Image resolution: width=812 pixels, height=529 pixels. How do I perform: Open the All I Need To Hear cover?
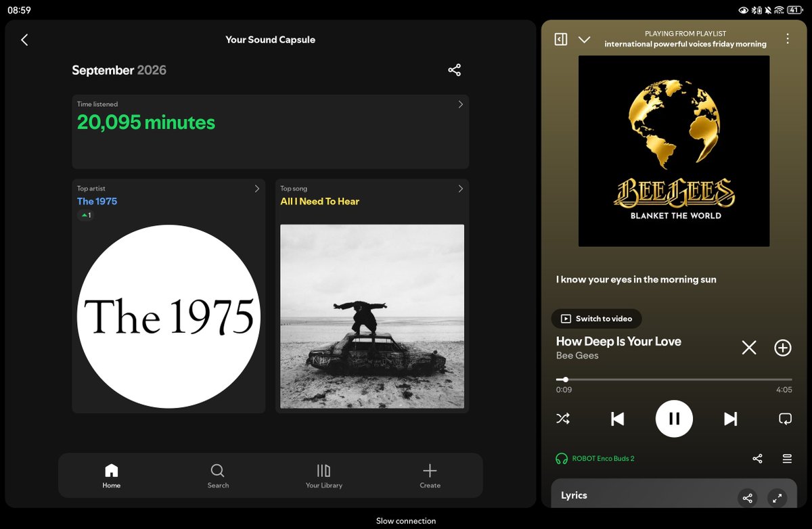tap(372, 317)
